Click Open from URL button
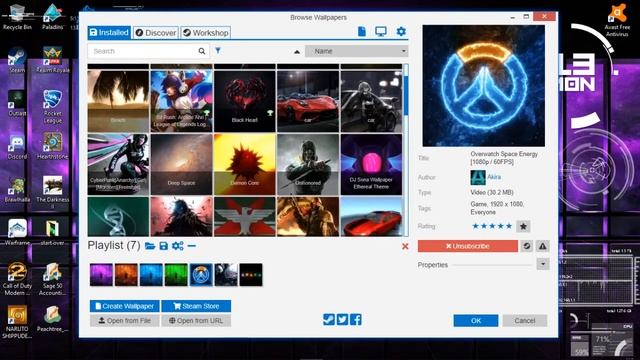 tap(196, 320)
